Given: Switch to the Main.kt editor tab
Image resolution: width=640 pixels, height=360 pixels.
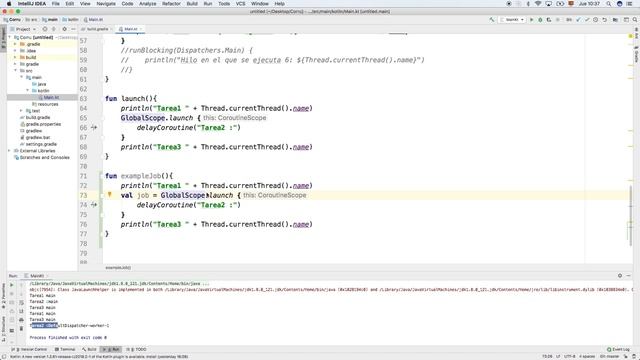Looking at the screenshot, I should (130, 29).
